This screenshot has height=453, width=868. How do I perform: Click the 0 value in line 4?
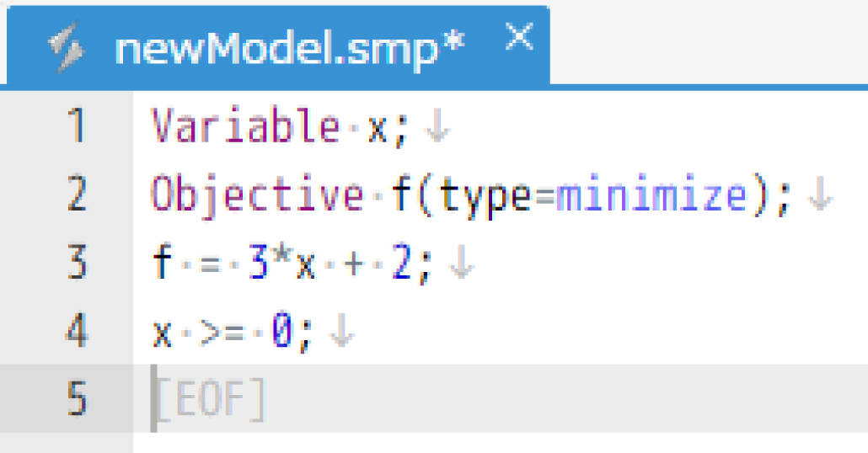coord(281,331)
